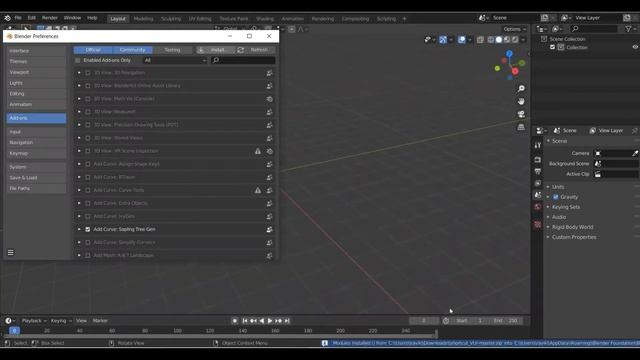The image size is (640, 360).
Task: Check the Enabled Add-ons Only box
Action: tap(78, 60)
